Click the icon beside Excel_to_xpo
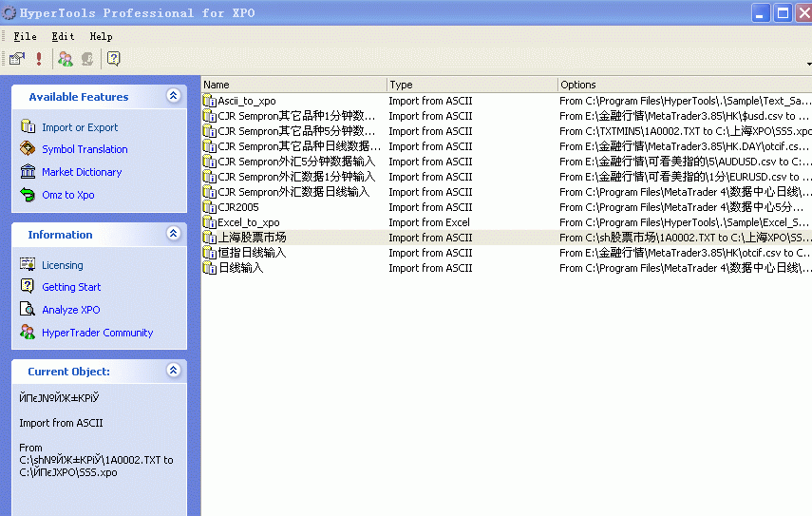 (x=209, y=222)
